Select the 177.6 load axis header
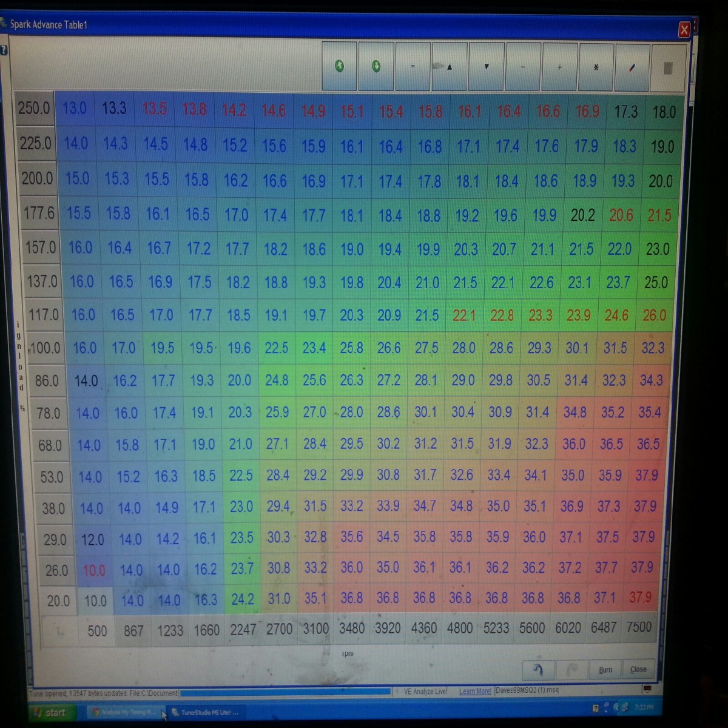The image size is (728, 728). pos(39,214)
